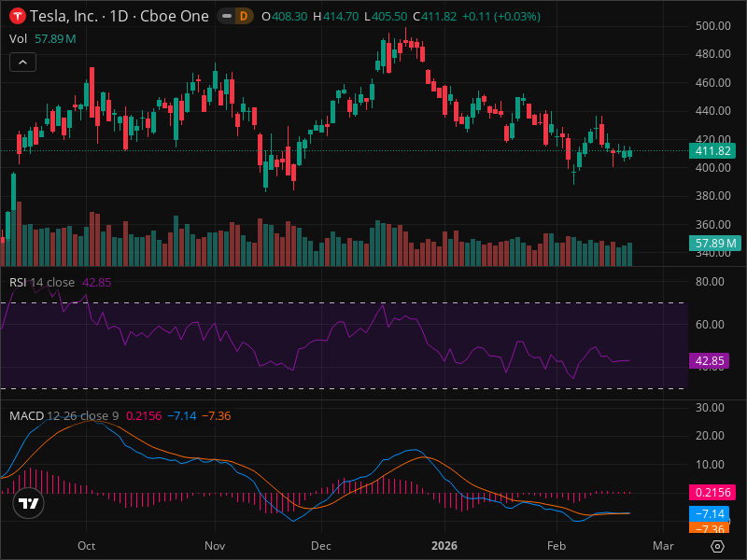This screenshot has width=747, height=560.
Task: Click the Mar label on time axis
Action: coord(663,546)
